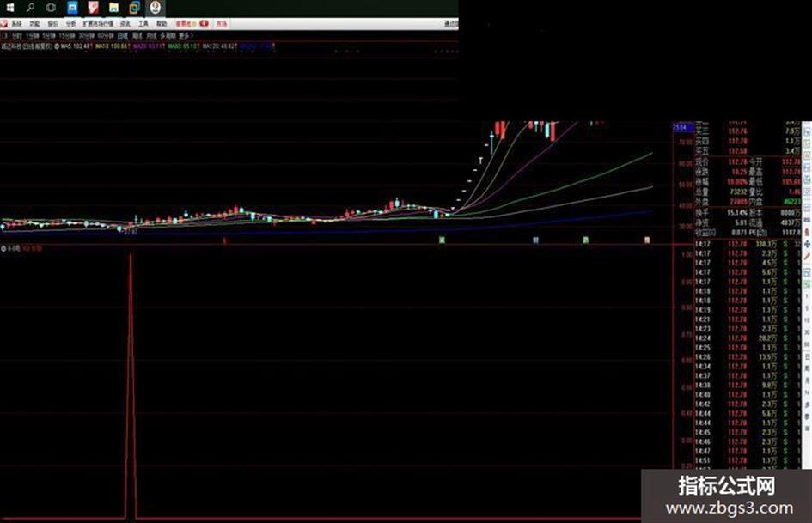Open the blue app after Task View
This screenshot has height=523, width=812.
[72, 8]
